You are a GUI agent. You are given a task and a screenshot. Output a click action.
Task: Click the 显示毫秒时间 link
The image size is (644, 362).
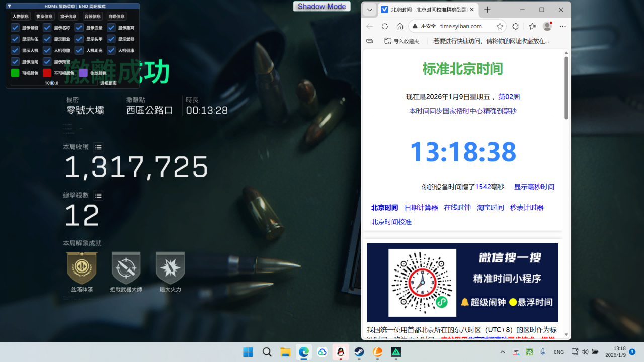(534, 187)
